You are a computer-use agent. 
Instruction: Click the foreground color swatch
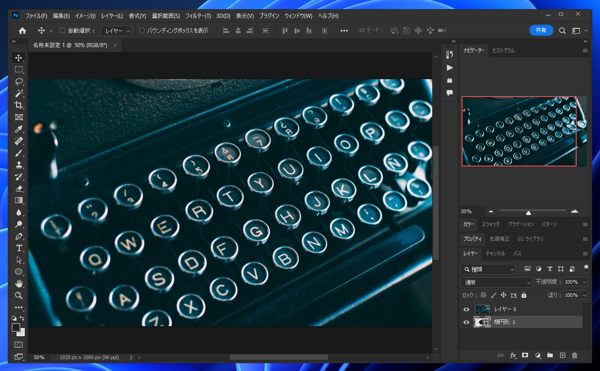pyautogui.click(x=16, y=328)
